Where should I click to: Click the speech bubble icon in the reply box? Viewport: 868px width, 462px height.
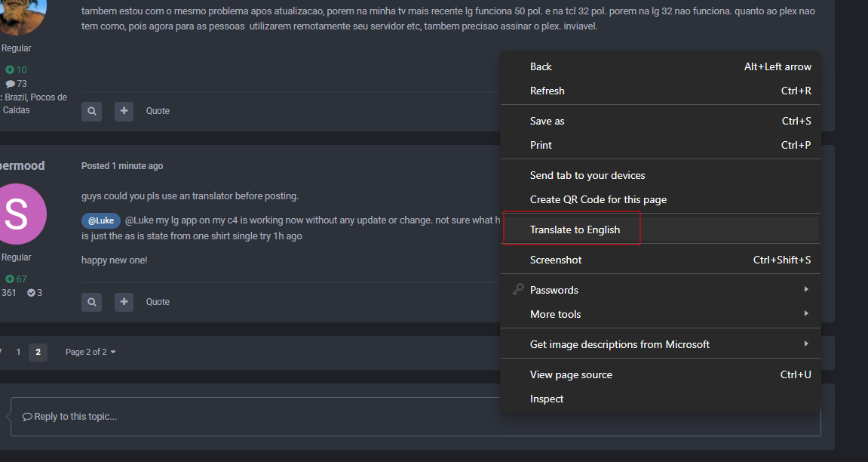[x=28, y=416]
